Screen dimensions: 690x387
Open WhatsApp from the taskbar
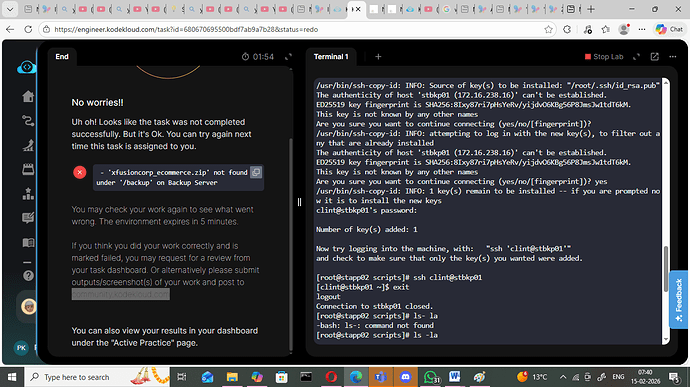point(431,377)
